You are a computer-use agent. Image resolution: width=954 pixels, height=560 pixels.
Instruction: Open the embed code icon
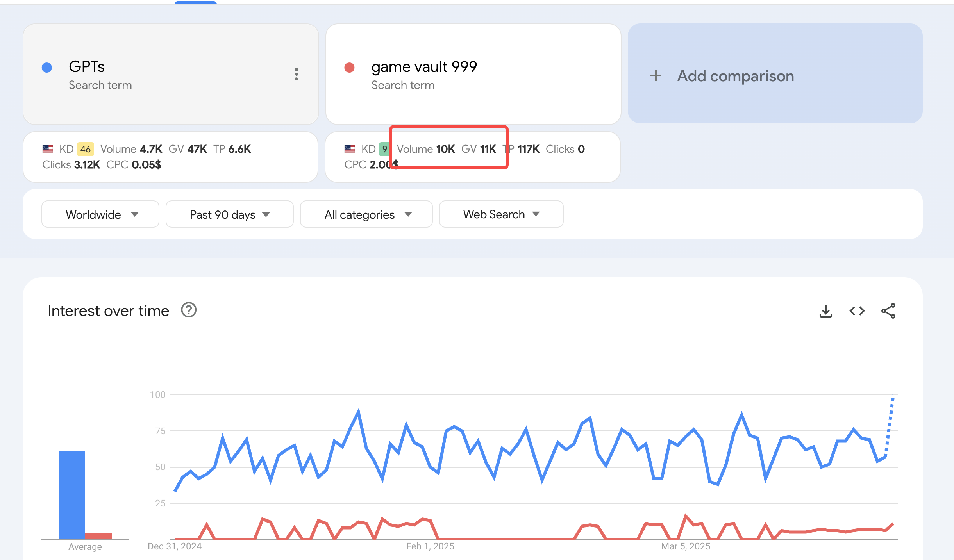point(857,311)
